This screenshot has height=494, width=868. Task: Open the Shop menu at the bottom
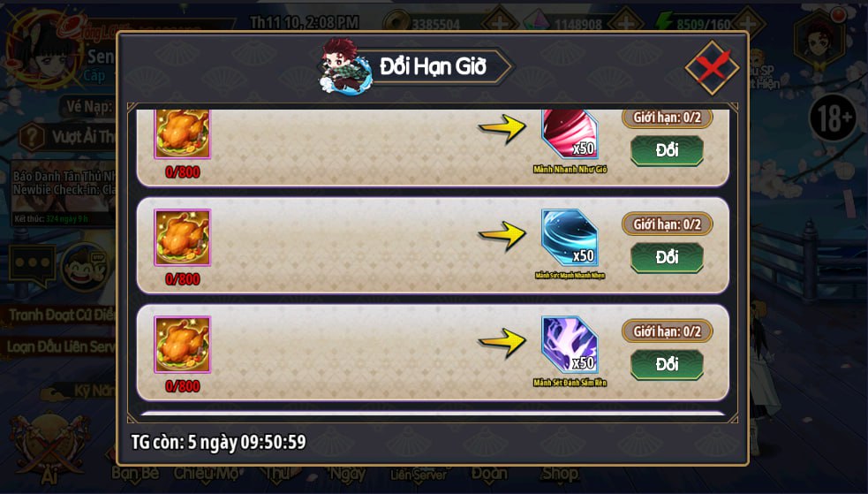click(x=559, y=474)
